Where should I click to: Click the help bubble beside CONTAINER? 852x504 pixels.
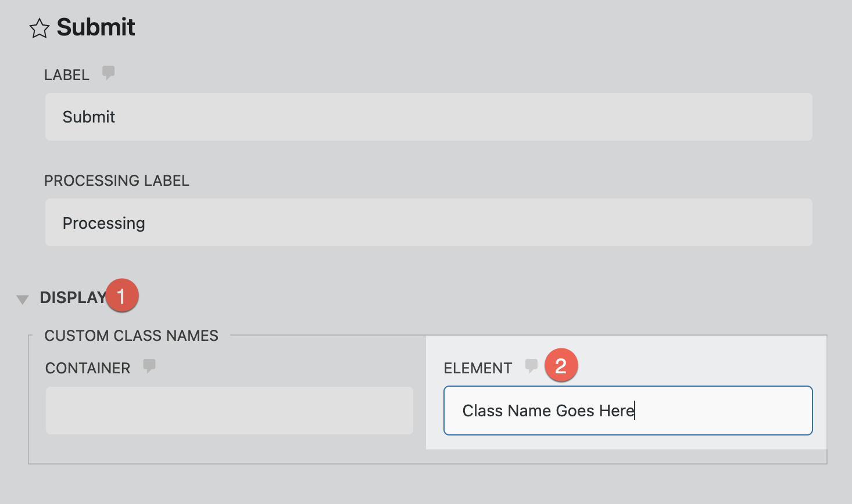[149, 366]
